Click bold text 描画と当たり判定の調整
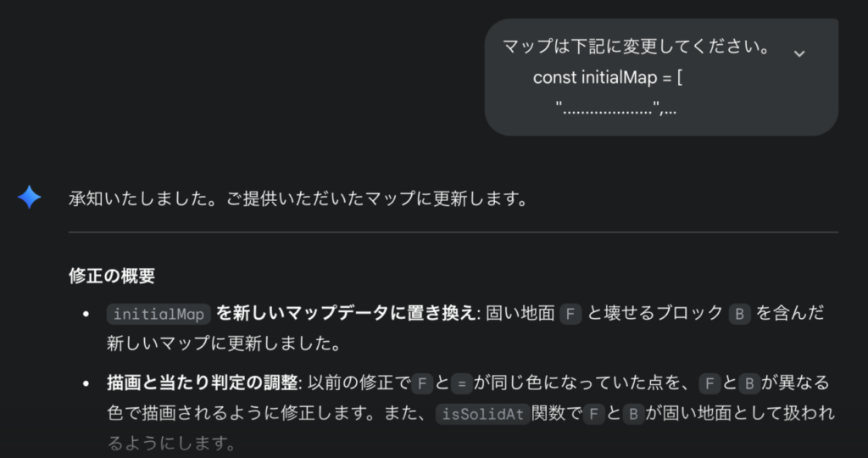868x458 pixels. [203, 383]
